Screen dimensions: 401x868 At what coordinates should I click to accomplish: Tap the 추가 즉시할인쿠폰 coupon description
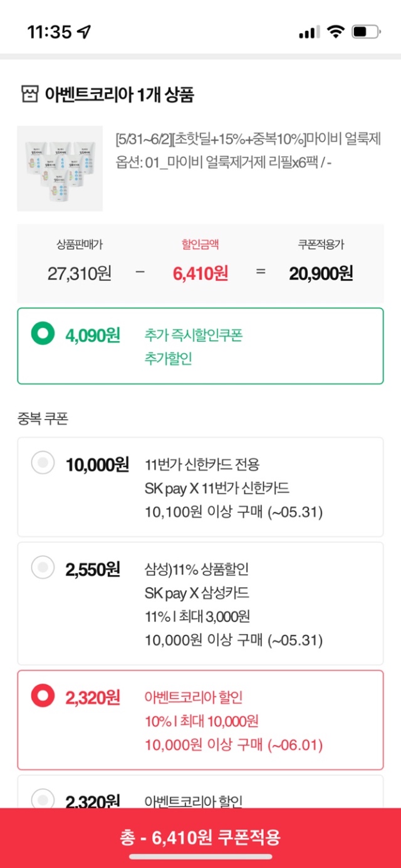coord(193,336)
